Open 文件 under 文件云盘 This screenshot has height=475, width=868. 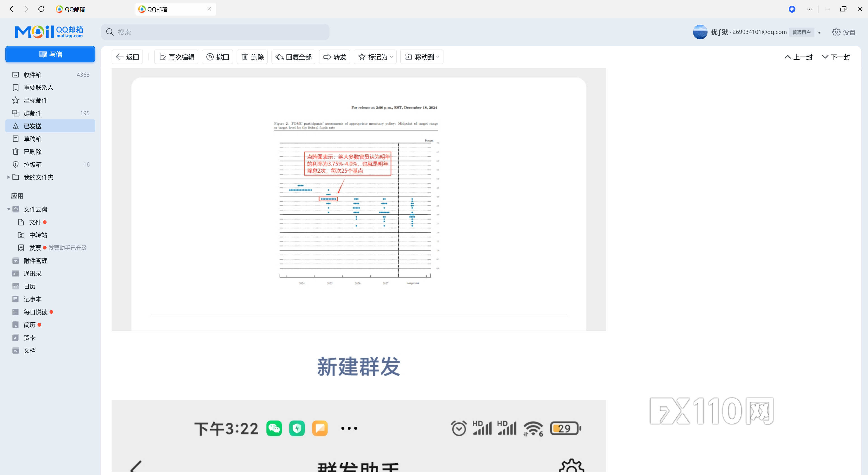(35, 222)
